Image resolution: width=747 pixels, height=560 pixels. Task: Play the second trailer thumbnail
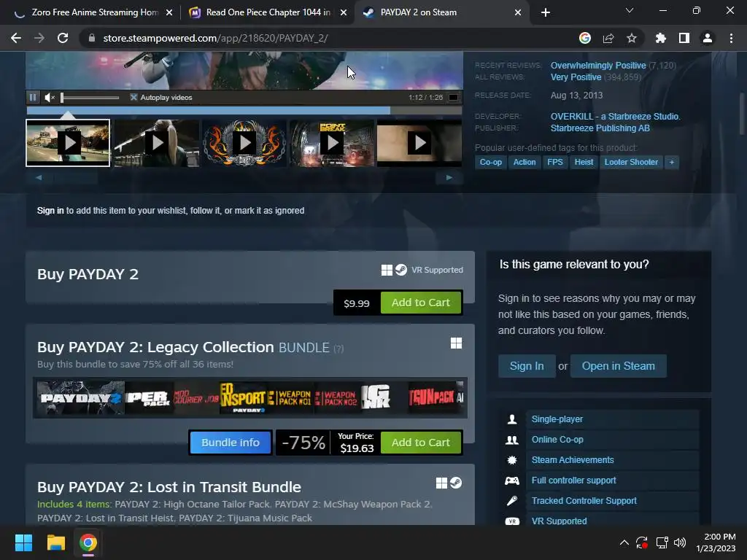pyautogui.click(x=157, y=142)
